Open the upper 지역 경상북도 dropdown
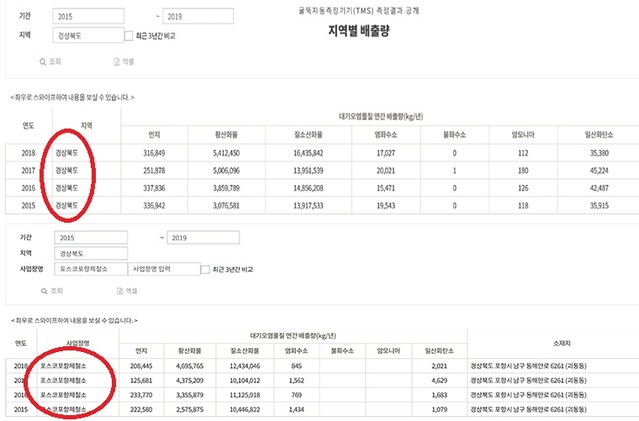 pyautogui.click(x=88, y=35)
